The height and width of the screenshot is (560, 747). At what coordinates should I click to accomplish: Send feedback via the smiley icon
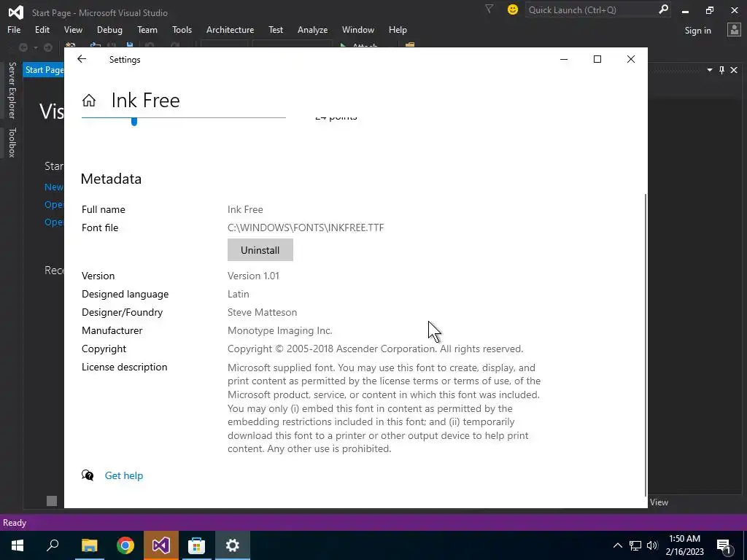(x=513, y=9)
